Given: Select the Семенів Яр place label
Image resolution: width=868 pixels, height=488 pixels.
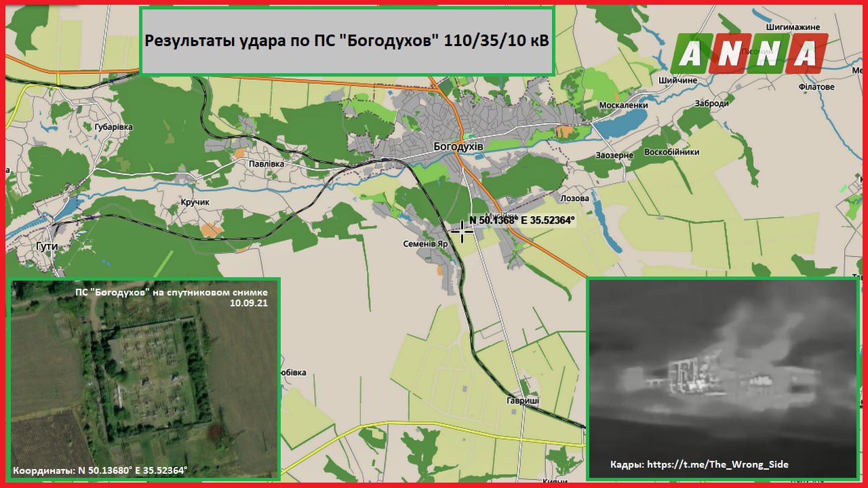Looking at the screenshot, I should (x=425, y=244).
